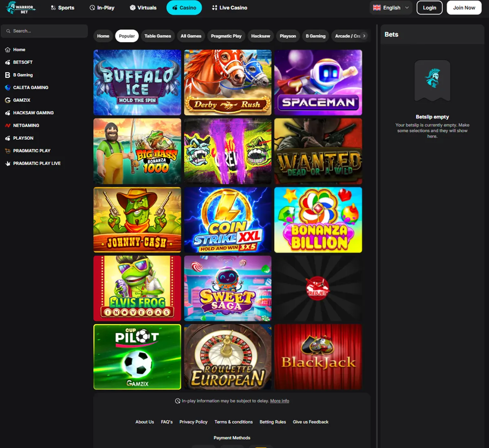
Task: Click the Pragmatic Play Live icon
Action: (x=8, y=163)
